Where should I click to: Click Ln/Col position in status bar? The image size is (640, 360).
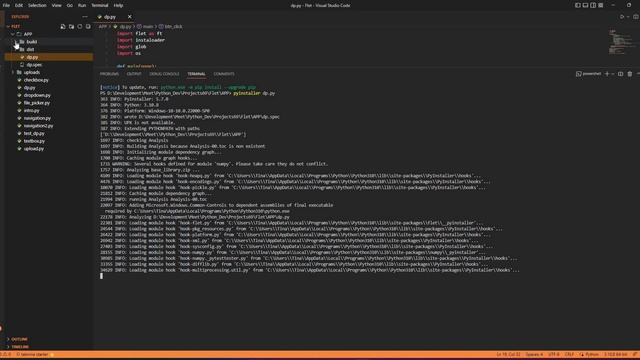509,355
